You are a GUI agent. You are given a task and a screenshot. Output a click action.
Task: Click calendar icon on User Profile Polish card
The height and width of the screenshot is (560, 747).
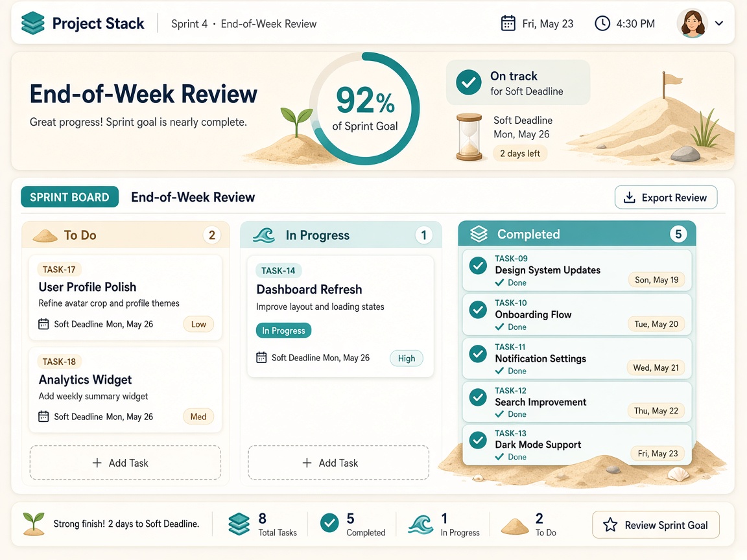[43, 324]
